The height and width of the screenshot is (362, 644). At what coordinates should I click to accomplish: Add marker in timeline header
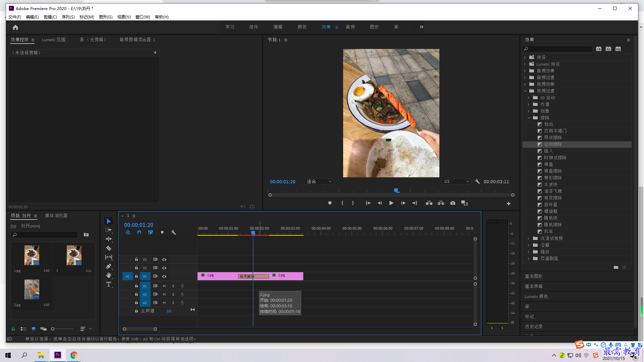[x=162, y=232]
